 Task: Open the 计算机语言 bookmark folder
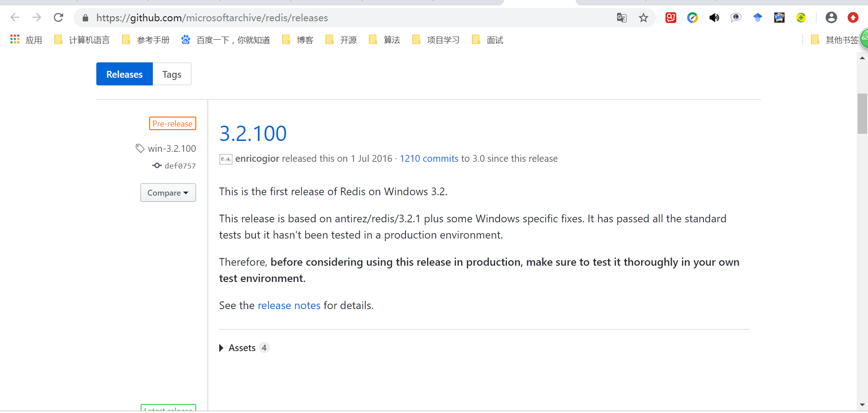82,40
